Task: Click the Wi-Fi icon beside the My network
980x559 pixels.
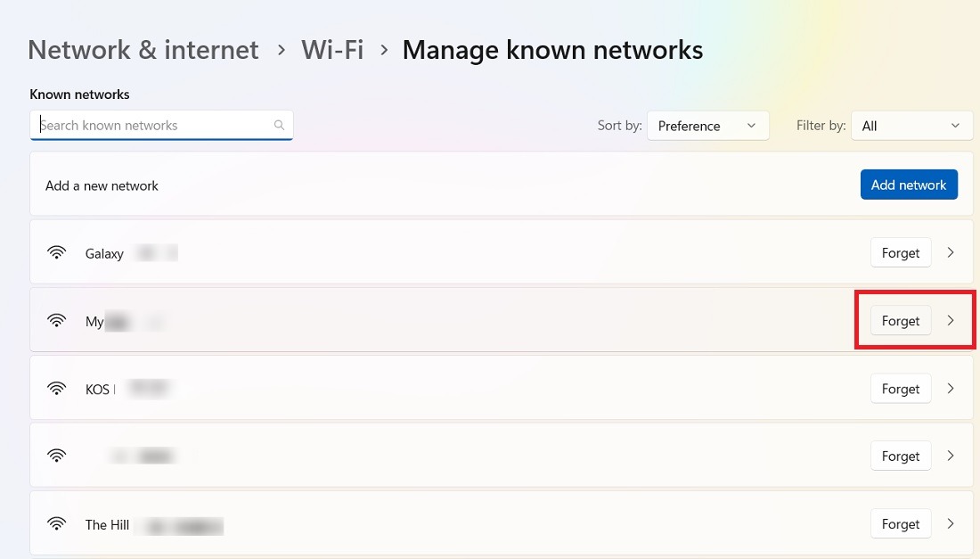Action: click(x=57, y=320)
